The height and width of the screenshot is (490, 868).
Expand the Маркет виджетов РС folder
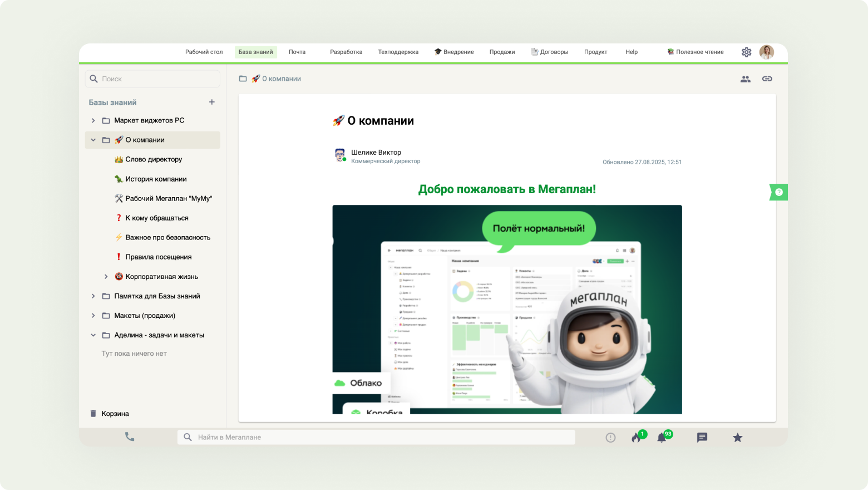pyautogui.click(x=93, y=121)
